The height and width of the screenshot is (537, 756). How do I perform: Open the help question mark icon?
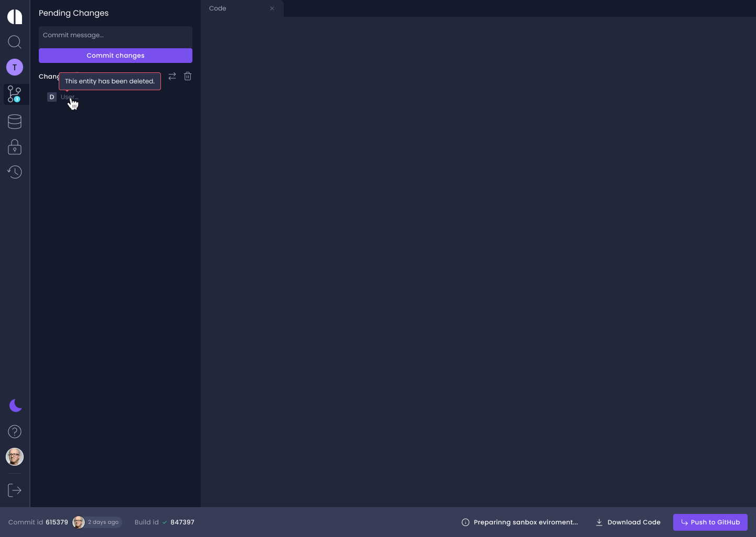(x=15, y=432)
